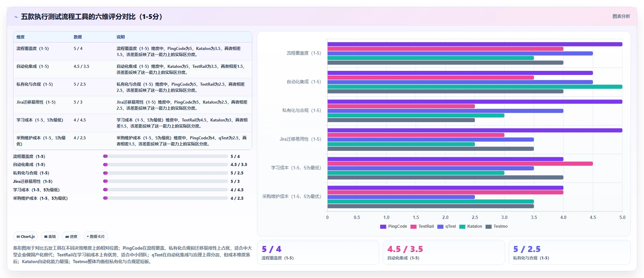The width and height of the screenshot is (644, 278).
Task: Click table data cell 5 / 4
Action: point(78,49)
